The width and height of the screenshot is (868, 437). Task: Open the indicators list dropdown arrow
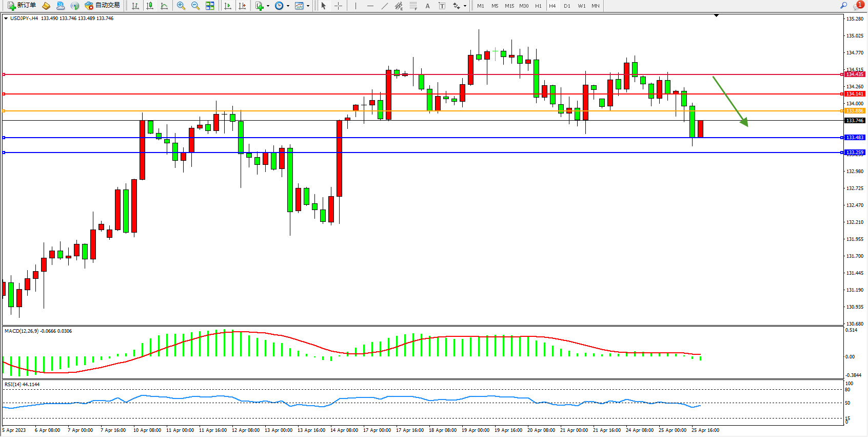click(268, 6)
